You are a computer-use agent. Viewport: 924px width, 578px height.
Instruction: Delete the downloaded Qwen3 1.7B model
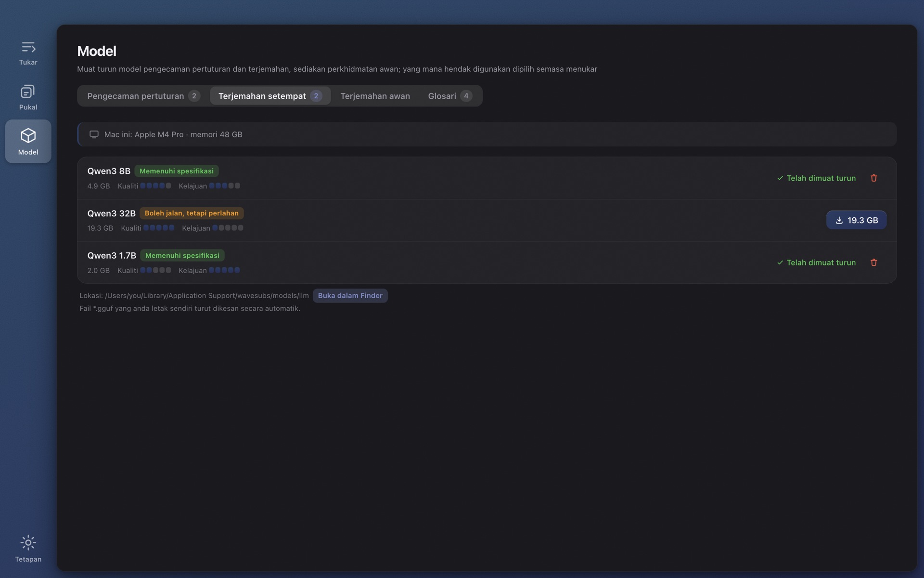tap(874, 263)
